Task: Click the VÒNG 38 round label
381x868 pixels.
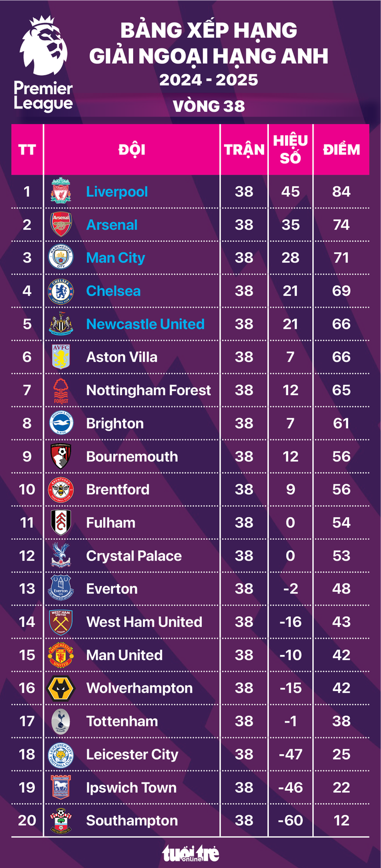Action: (x=209, y=106)
